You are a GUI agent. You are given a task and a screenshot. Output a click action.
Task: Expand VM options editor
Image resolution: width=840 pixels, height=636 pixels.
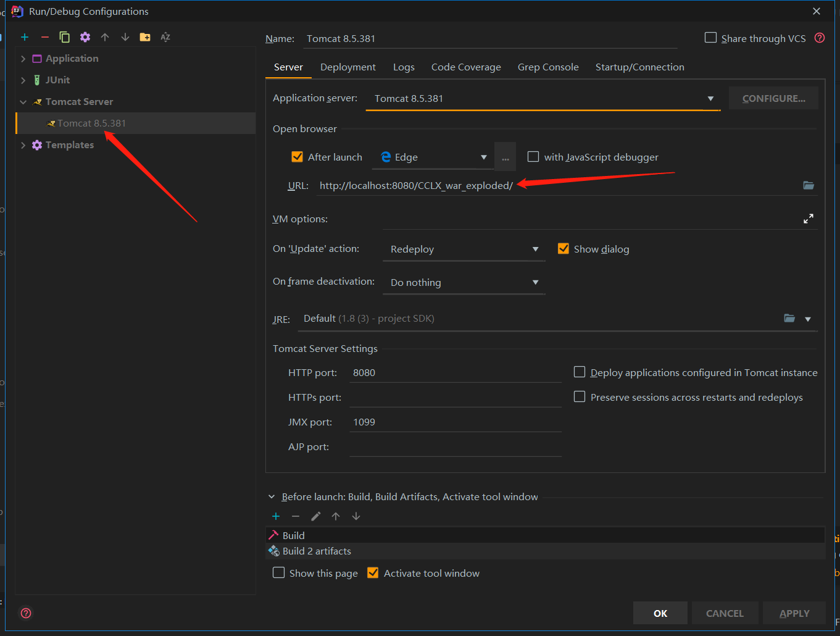(x=809, y=218)
